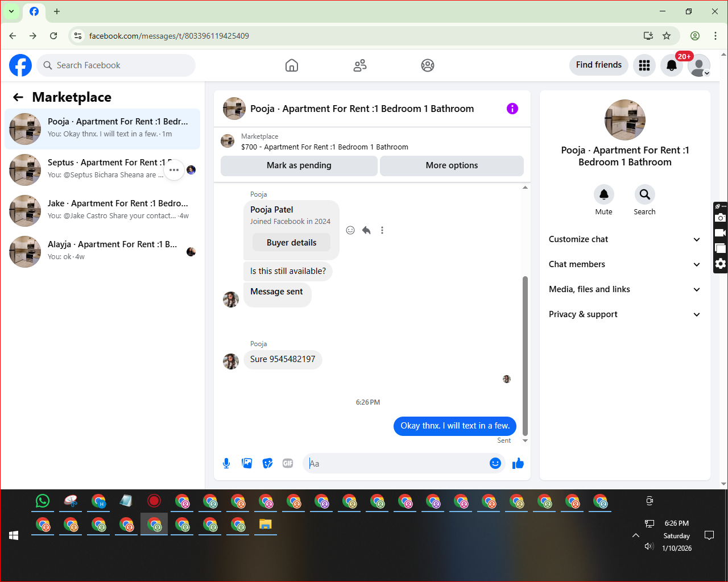Open the listing photo in right panel

point(625,120)
